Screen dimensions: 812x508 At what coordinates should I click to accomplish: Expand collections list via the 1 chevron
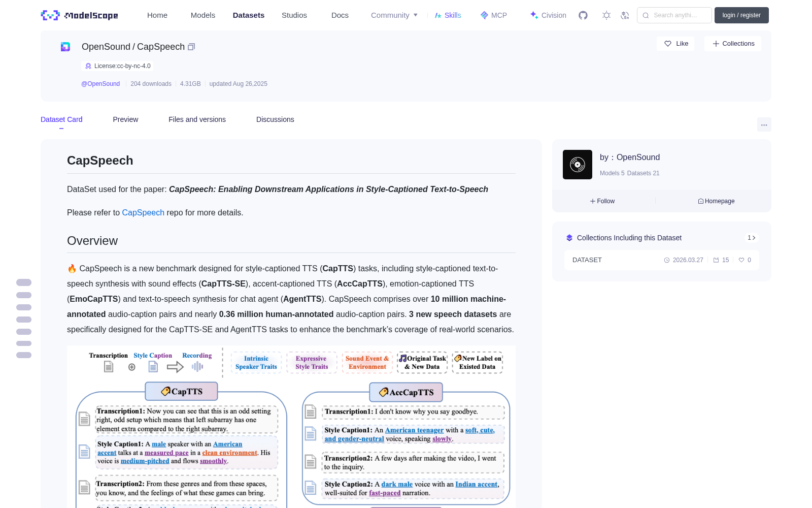[x=752, y=238]
